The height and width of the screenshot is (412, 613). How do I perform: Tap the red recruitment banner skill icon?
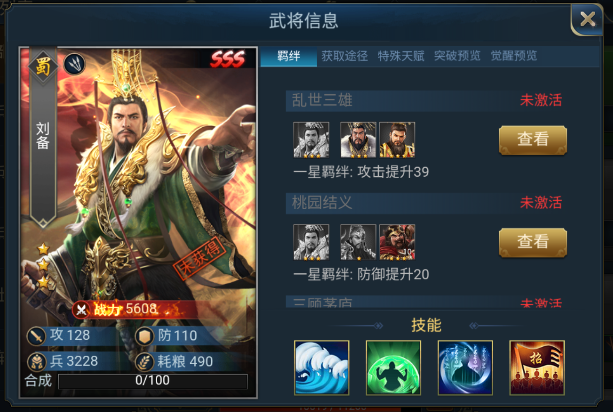(x=537, y=367)
